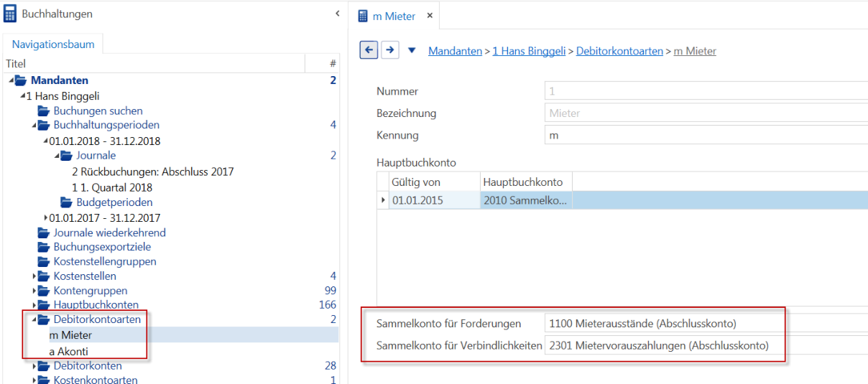The width and height of the screenshot is (868, 384).
Task: Expand the Kontengruppen node
Action: pos(34,291)
